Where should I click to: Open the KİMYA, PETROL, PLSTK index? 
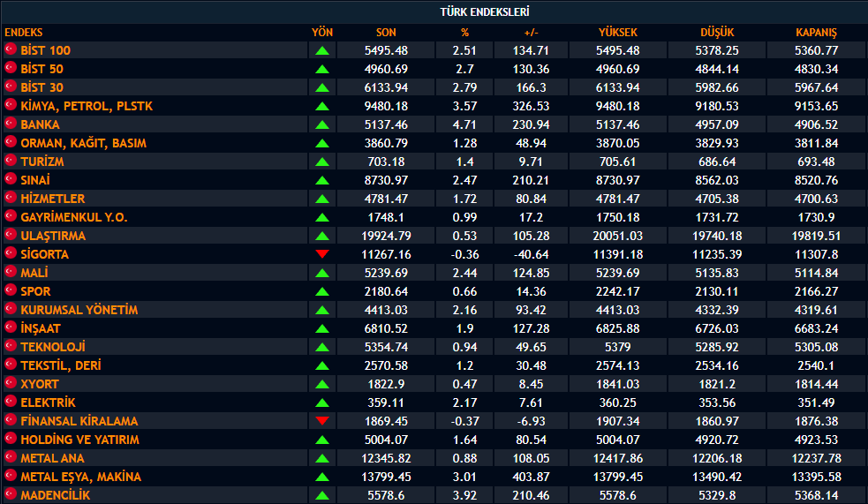[87, 106]
